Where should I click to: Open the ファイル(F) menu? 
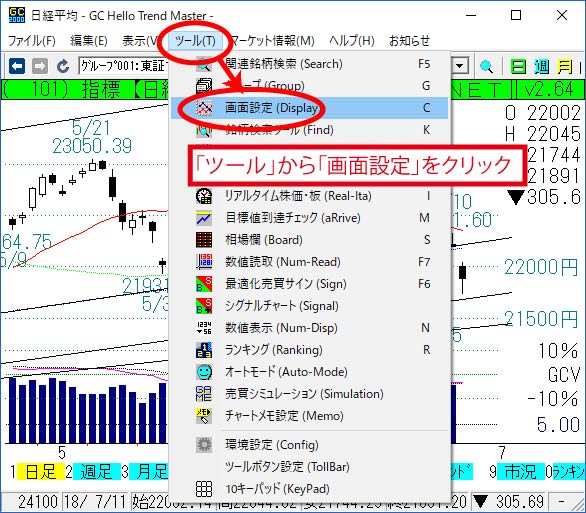[32, 40]
